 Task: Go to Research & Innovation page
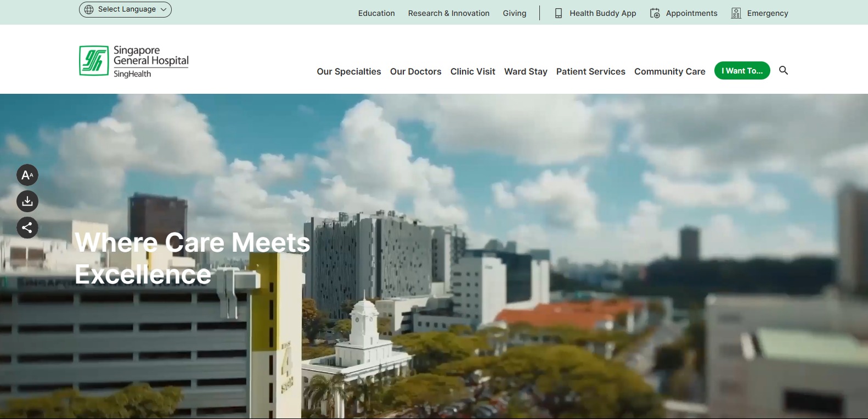pyautogui.click(x=449, y=13)
